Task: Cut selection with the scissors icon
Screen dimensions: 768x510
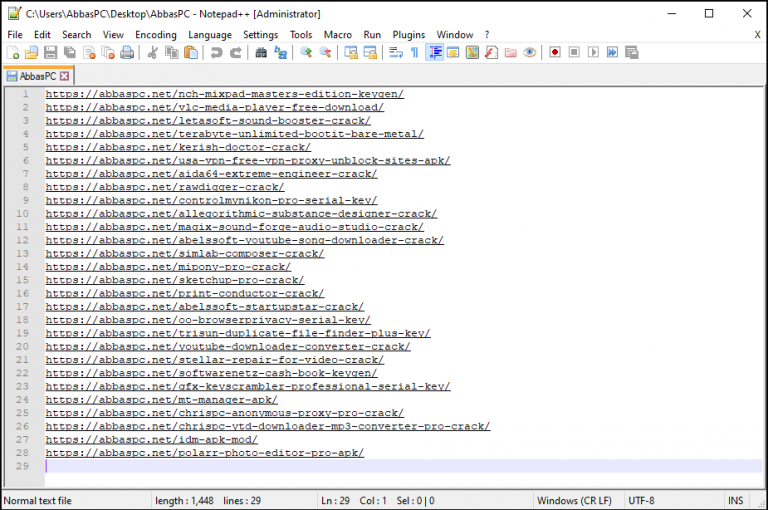Action: coord(152,52)
